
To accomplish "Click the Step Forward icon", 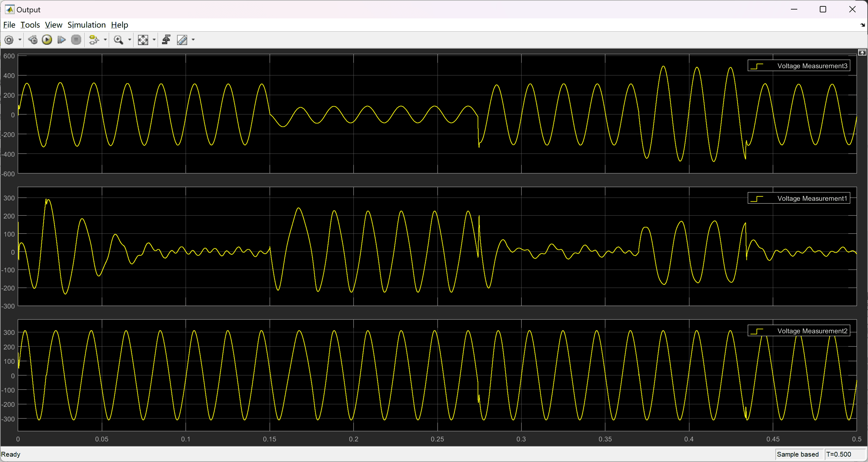I will [x=61, y=40].
